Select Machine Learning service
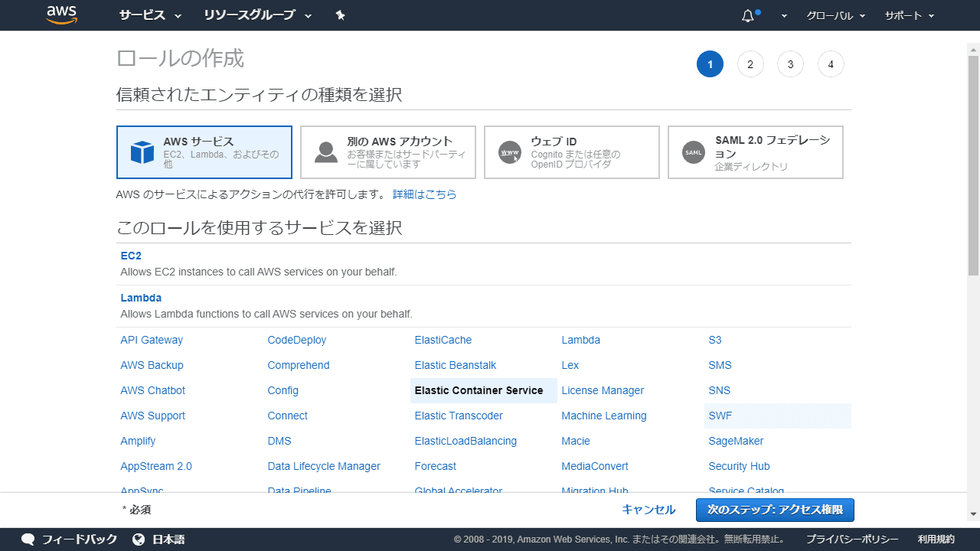 (x=604, y=416)
